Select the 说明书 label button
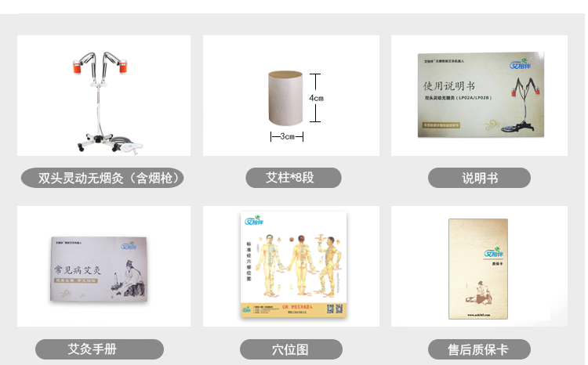588x365 pixels. click(x=479, y=178)
